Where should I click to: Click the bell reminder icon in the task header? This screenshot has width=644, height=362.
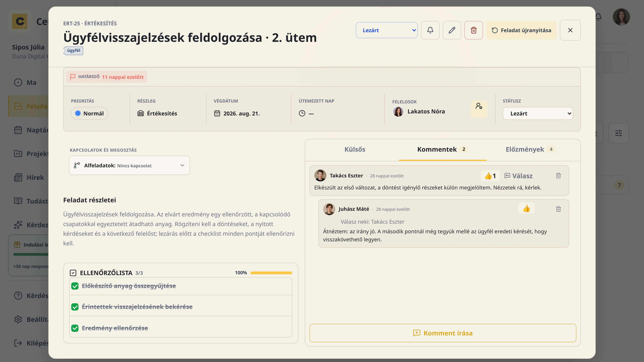point(430,30)
